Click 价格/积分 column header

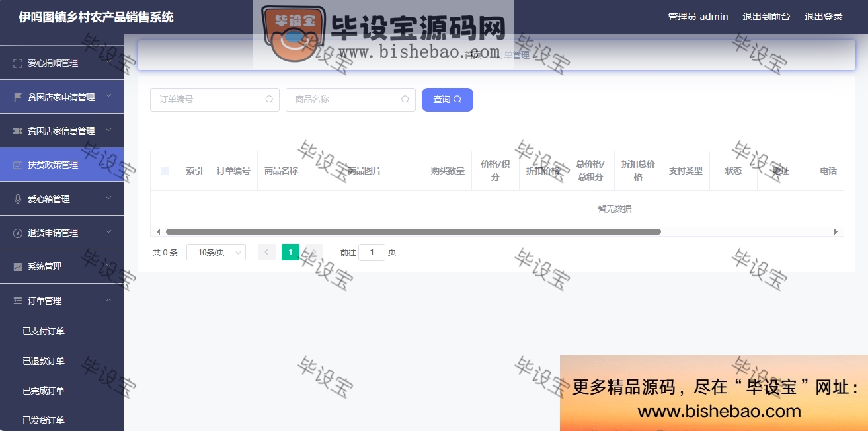coord(495,171)
